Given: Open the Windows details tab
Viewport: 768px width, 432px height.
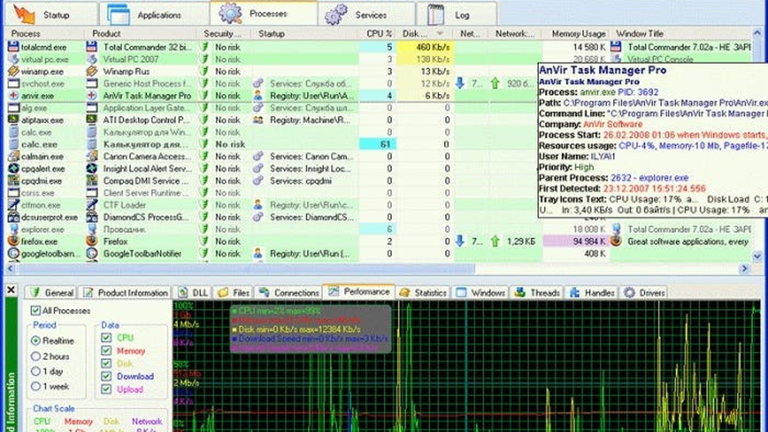Looking at the screenshot, I should (480, 292).
